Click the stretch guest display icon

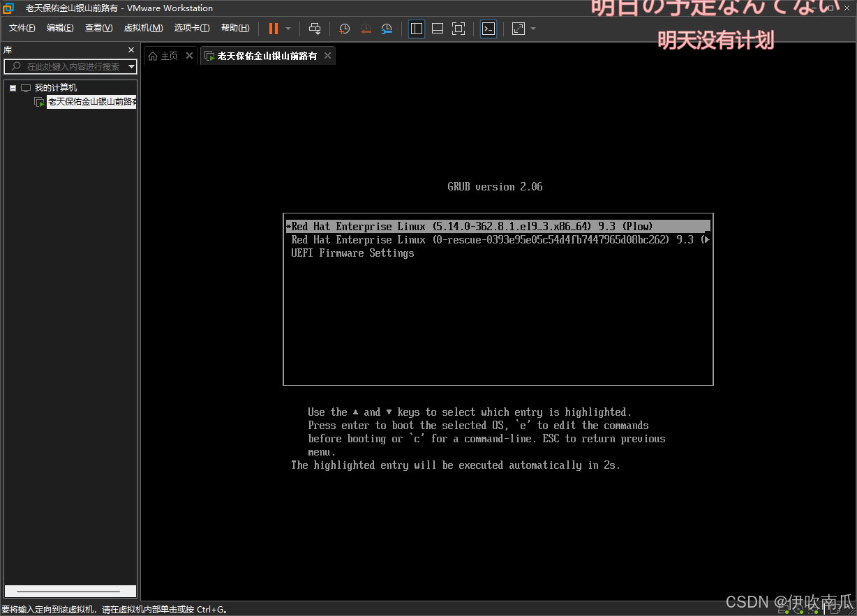519,29
